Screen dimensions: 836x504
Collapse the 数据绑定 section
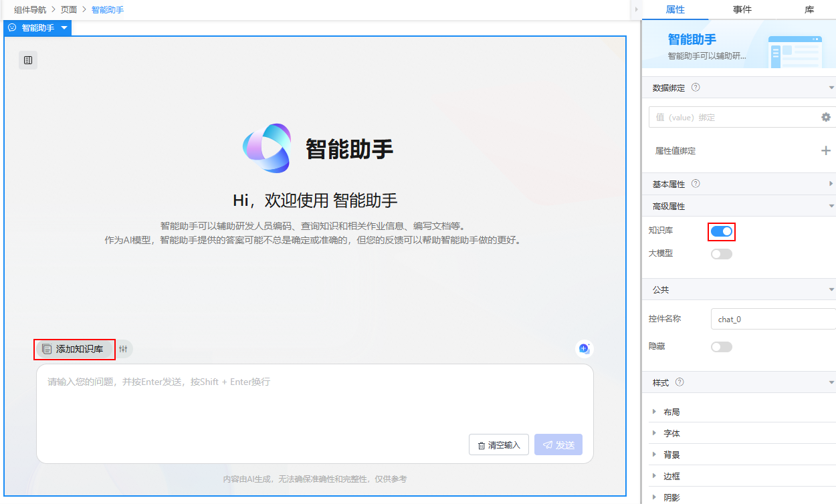[x=831, y=88]
